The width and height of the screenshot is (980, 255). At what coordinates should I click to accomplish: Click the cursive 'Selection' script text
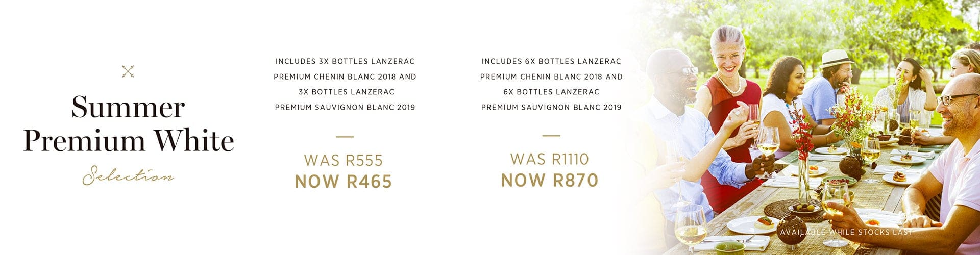click(128, 175)
